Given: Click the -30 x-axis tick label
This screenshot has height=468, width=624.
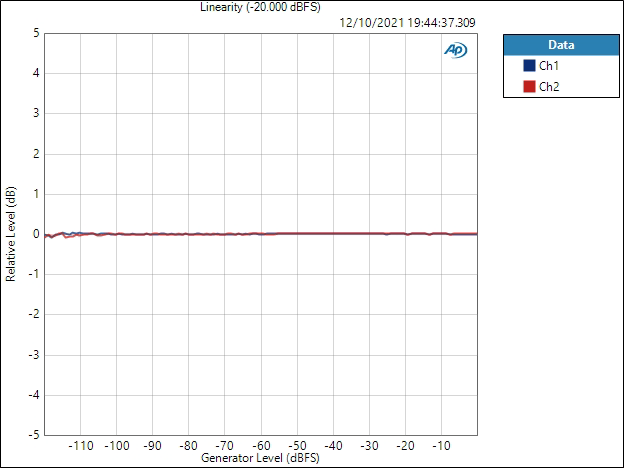Looking at the screenshot, I should [x=369, y=446].
